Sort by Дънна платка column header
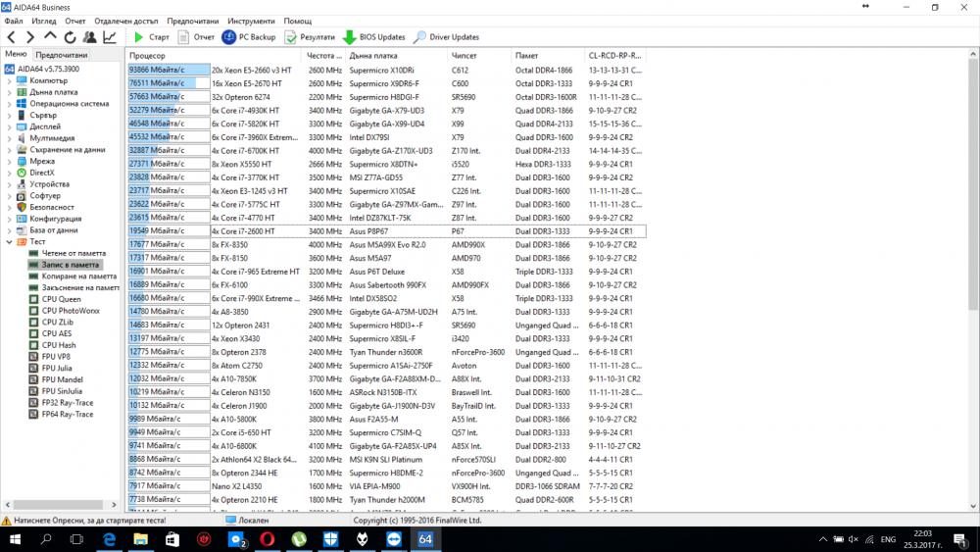The image size is (980, 552). pos(397,56)
